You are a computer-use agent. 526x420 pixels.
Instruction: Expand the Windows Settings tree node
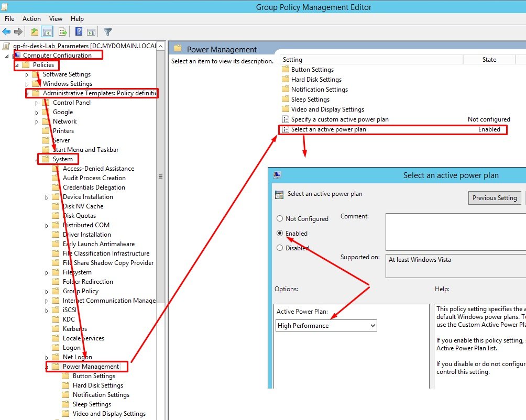click(27, 84)
